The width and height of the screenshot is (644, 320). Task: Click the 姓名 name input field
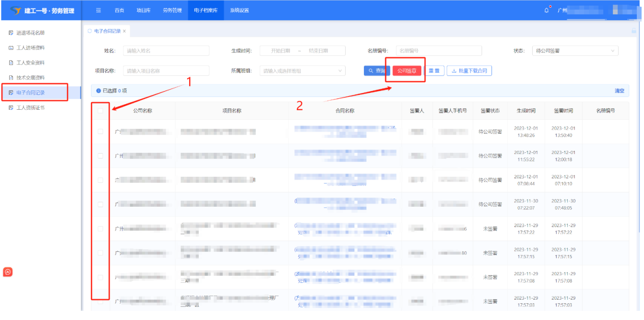pos(166,50)
